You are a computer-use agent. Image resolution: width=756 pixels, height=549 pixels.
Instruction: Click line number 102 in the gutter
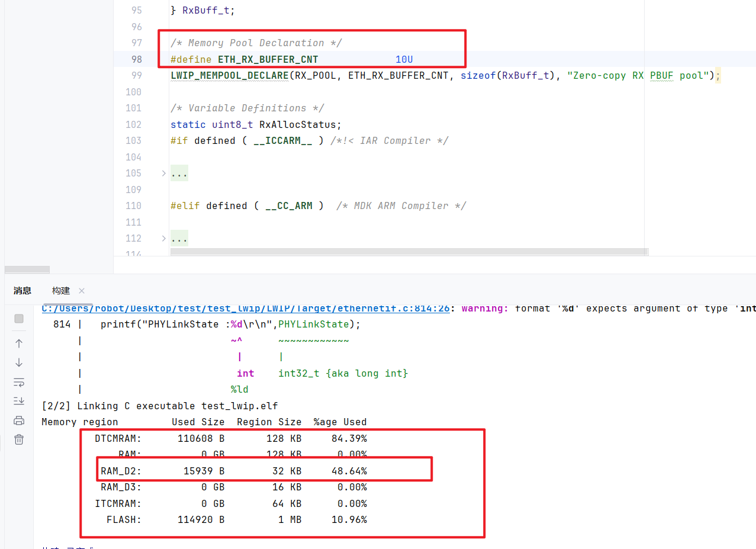click(x=133, y=124)
